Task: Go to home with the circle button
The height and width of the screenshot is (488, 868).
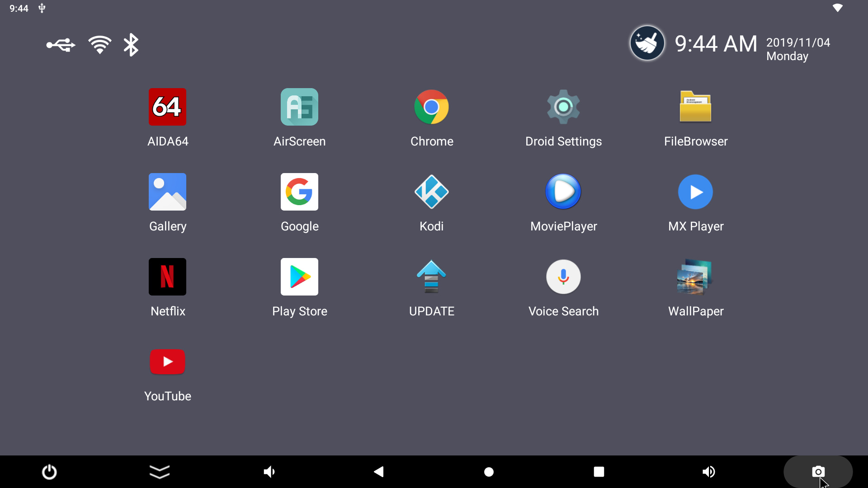Action: click(x=489, y=472)
